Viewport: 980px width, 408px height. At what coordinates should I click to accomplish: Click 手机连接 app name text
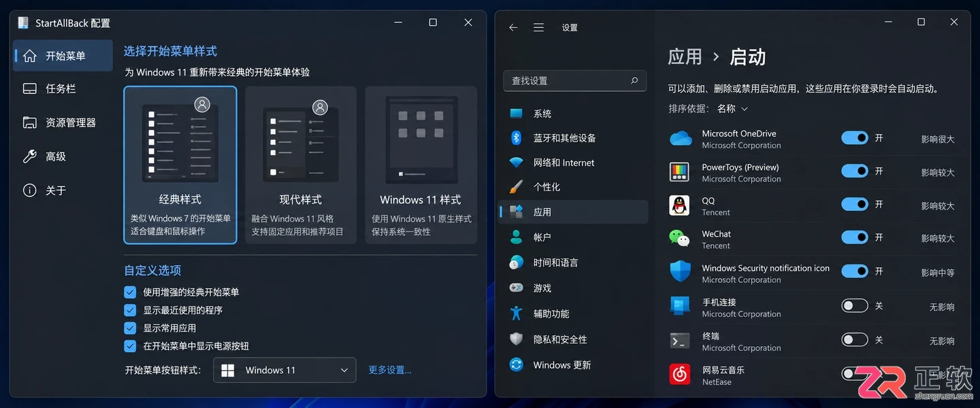click(x=719, y=302)
